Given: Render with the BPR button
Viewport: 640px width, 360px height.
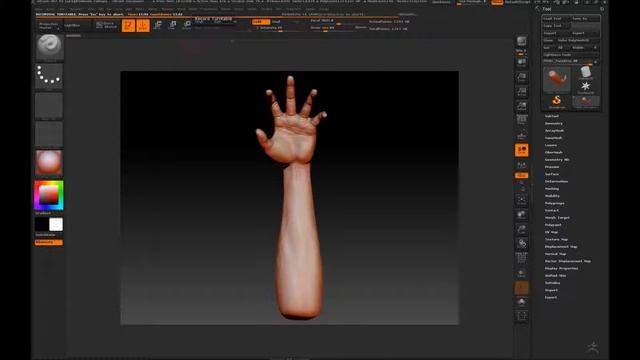Looking at the screenshot, I should tap(521, 42).
